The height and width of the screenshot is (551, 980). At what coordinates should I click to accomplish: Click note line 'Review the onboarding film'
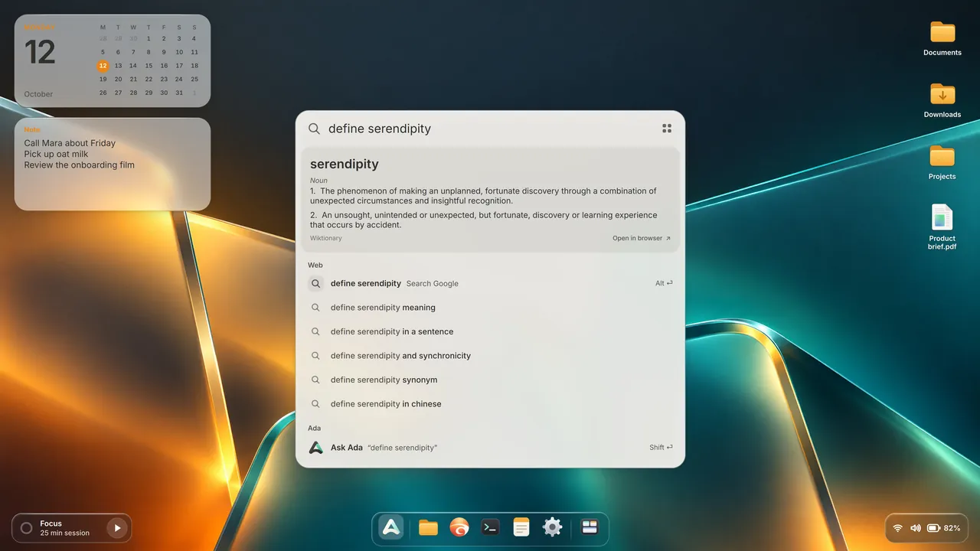click(x=79, y=165)
